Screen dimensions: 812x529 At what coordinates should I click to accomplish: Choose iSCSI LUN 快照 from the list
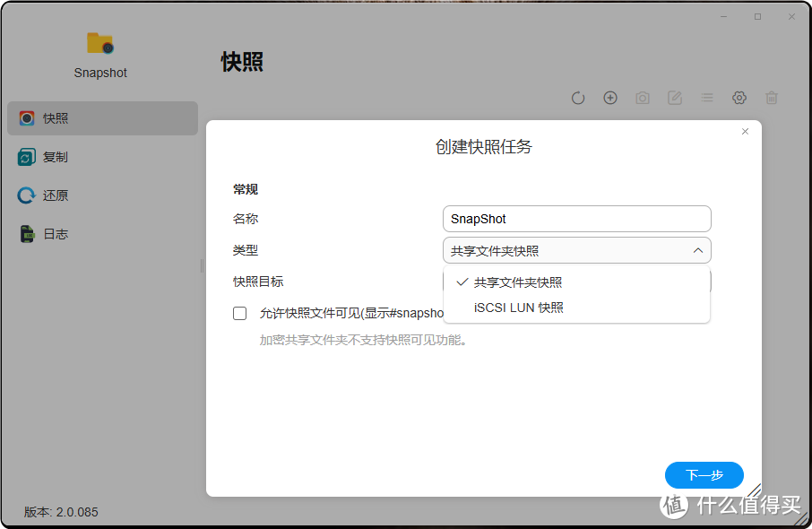coord(519,308)
